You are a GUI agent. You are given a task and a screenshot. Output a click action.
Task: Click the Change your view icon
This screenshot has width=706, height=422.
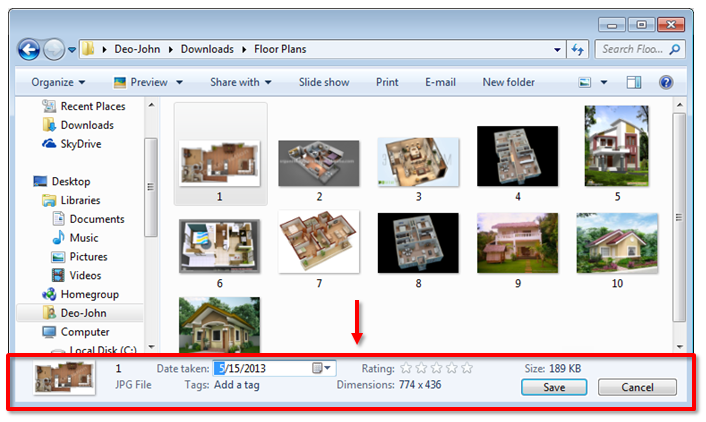(x=584, y=82)
